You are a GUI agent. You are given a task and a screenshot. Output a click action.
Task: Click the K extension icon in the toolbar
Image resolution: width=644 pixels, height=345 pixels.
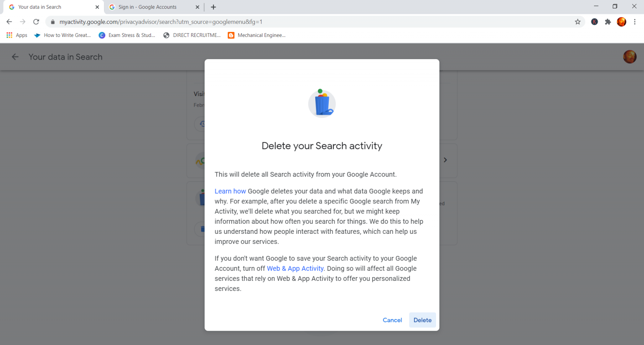594,21
